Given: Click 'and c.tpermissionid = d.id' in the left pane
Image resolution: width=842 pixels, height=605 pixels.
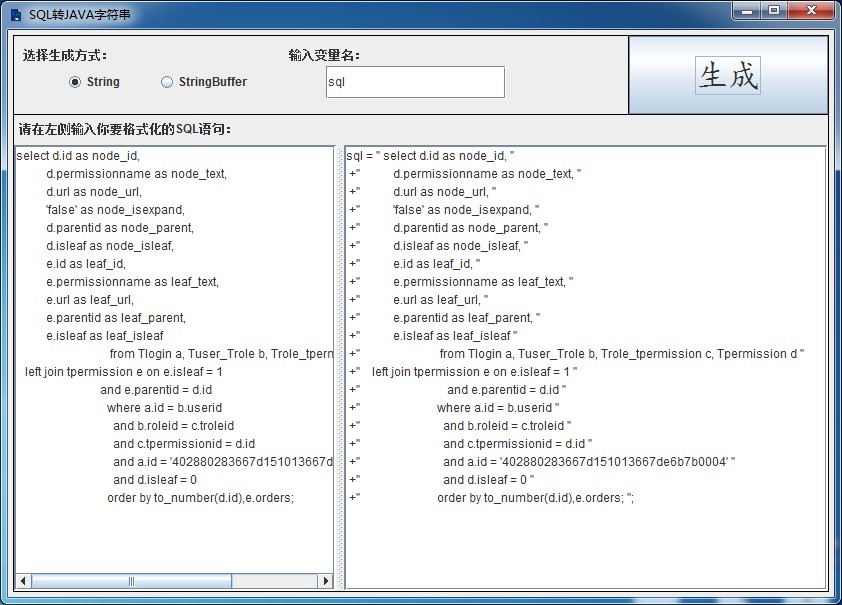Looking at the screenshot, I should click(x=184, y=443).
